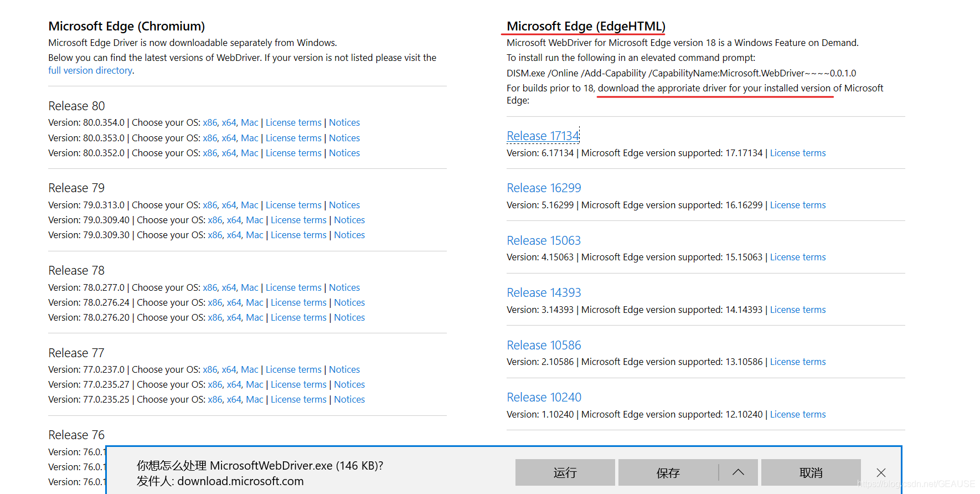
Task: Open License terms for version 80.0.354.0
Action: [293, 122]
